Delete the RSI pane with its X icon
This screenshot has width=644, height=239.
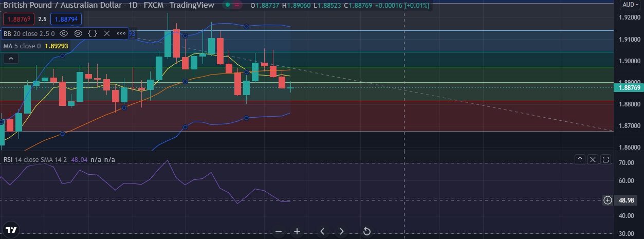(593, 160)
